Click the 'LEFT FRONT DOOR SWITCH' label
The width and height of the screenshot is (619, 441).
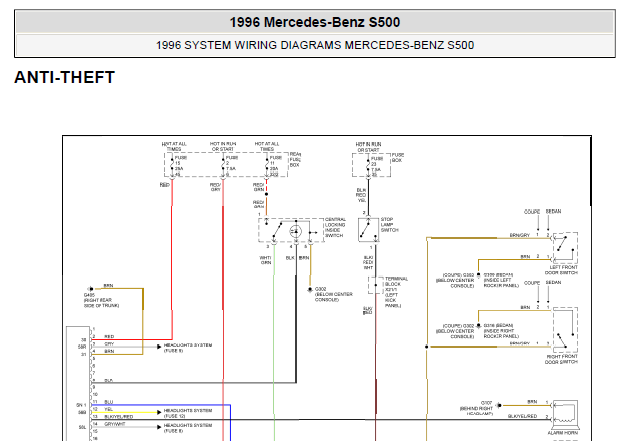click(x=561, y=270)
